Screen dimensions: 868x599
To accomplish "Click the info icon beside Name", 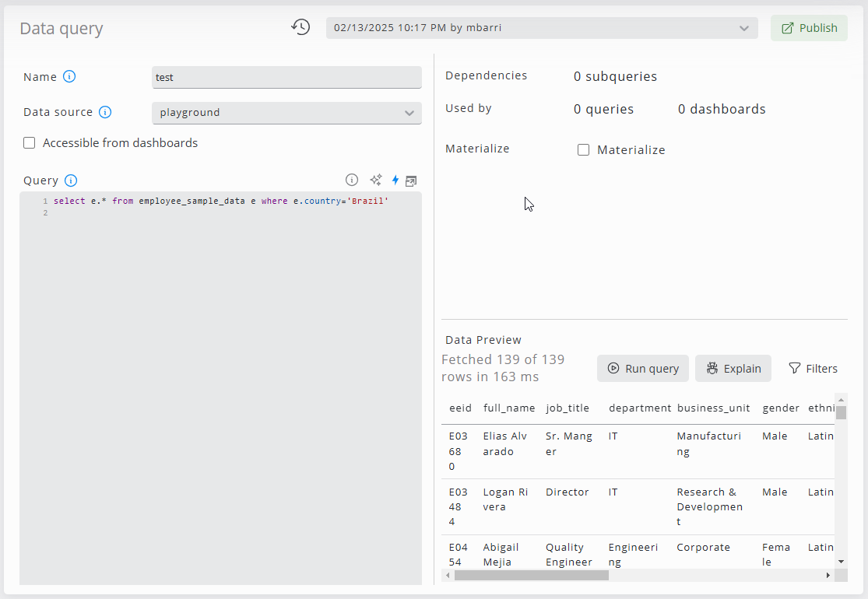I will [69, 76].
